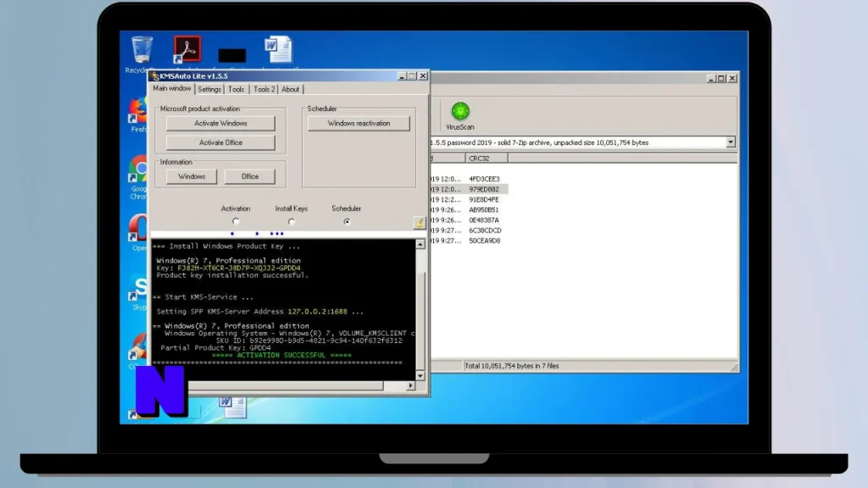The width and height of the screenshot is (868, 488).
Task: Expand the archive comment dropdown arrow
Action: click(731, 142)
